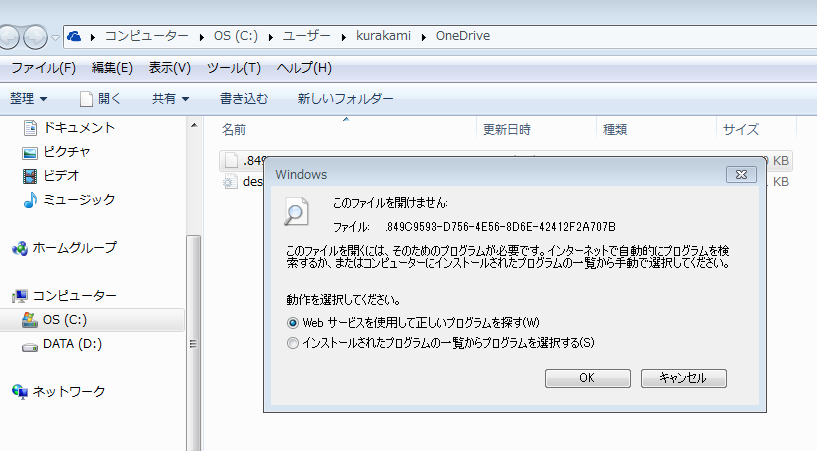Open the 表示(V) menu

click(170, 68)
